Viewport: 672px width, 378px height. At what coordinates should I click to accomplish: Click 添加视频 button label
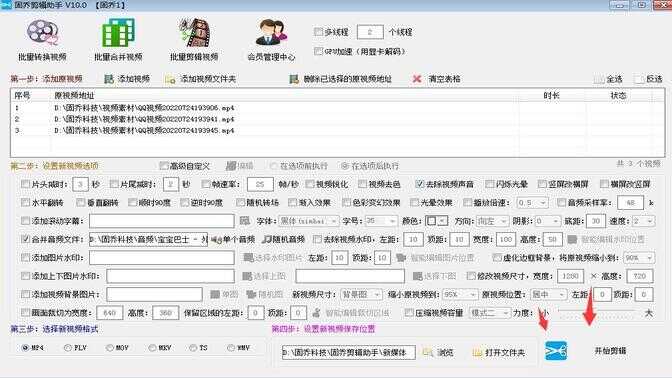point(133,79)
